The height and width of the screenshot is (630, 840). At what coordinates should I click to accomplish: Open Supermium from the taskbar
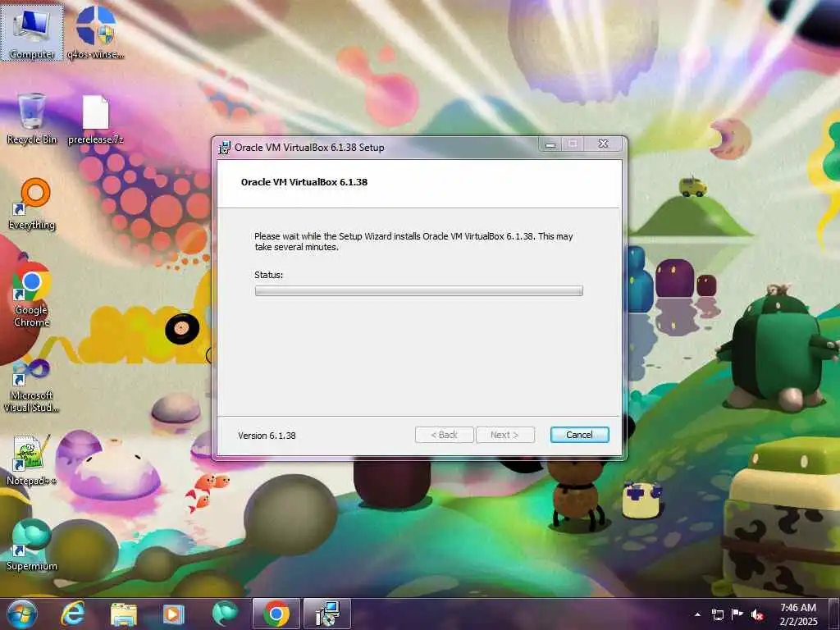tap(225, 614)
